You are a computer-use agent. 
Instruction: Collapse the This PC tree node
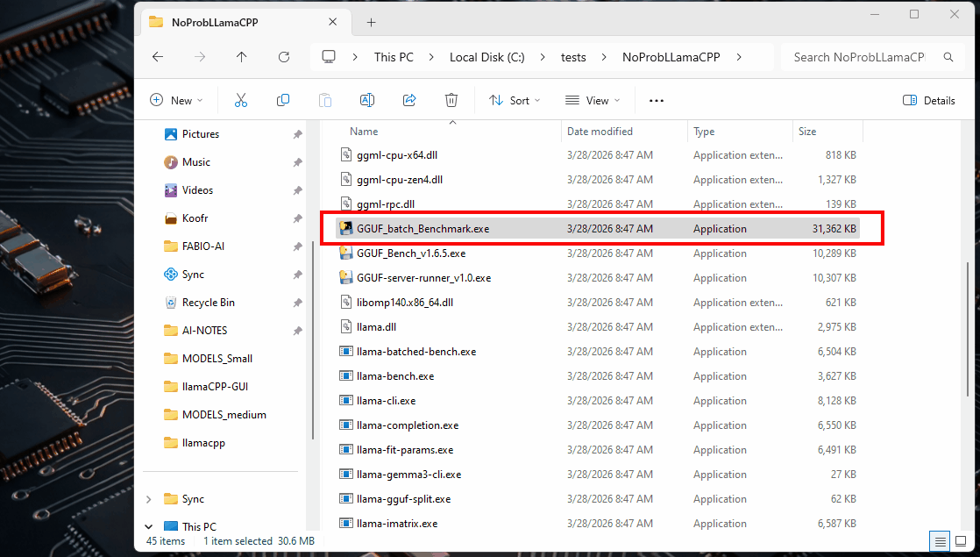(x=148, y=527)
